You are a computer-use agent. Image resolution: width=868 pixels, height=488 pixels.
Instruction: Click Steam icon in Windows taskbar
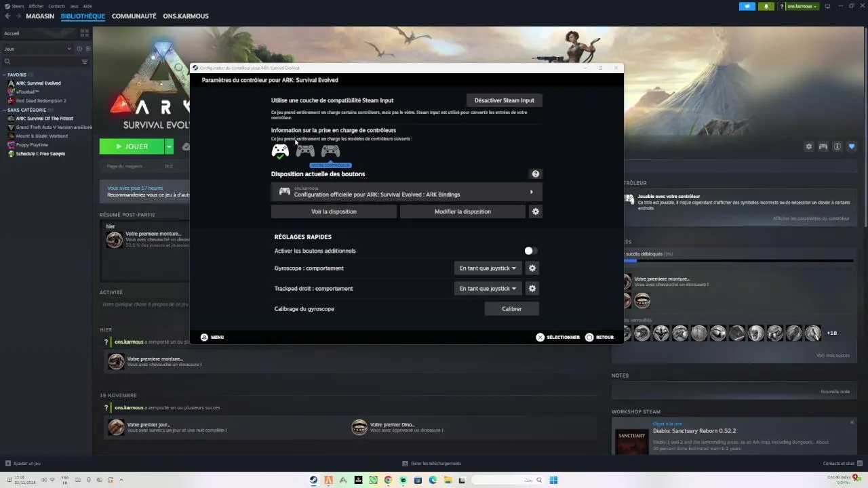coord(313,480)
